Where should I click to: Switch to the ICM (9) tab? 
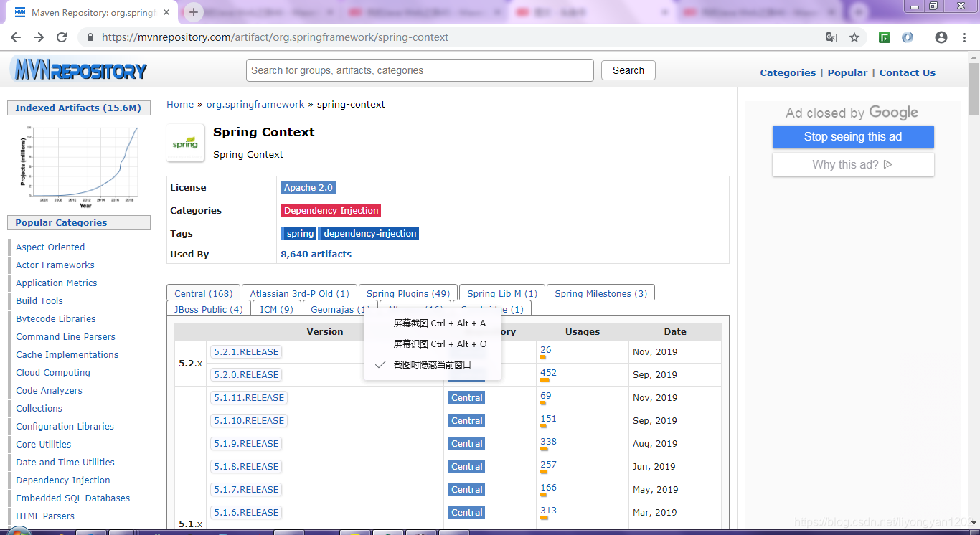(x=276, y=308)
